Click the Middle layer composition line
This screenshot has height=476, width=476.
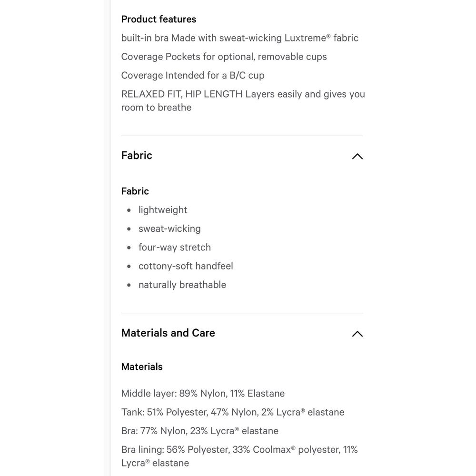tap(203, 394)
